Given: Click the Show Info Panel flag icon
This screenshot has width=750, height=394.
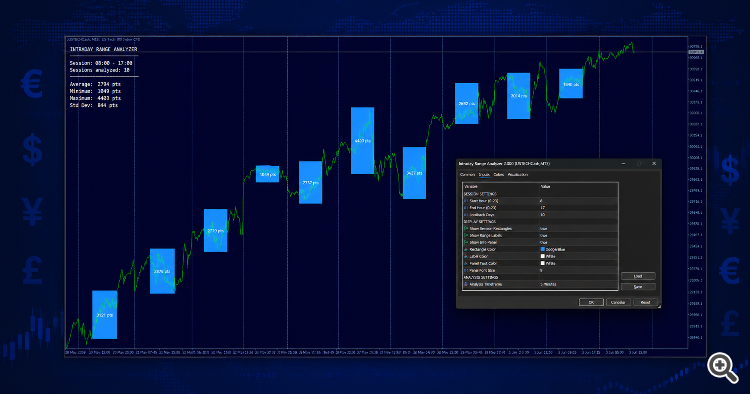Looking at the screenshot, I should coord(466,242).
